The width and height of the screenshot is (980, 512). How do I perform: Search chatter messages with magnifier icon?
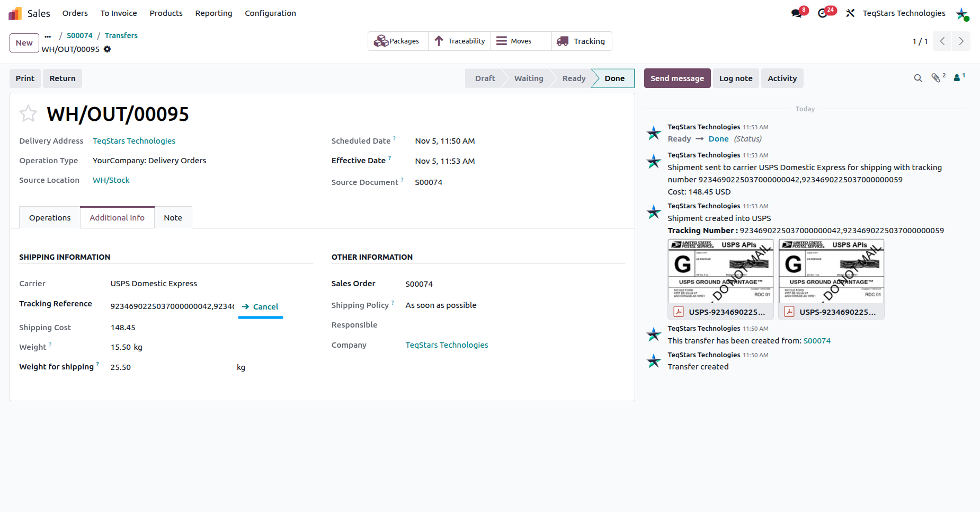coord(918,78)
